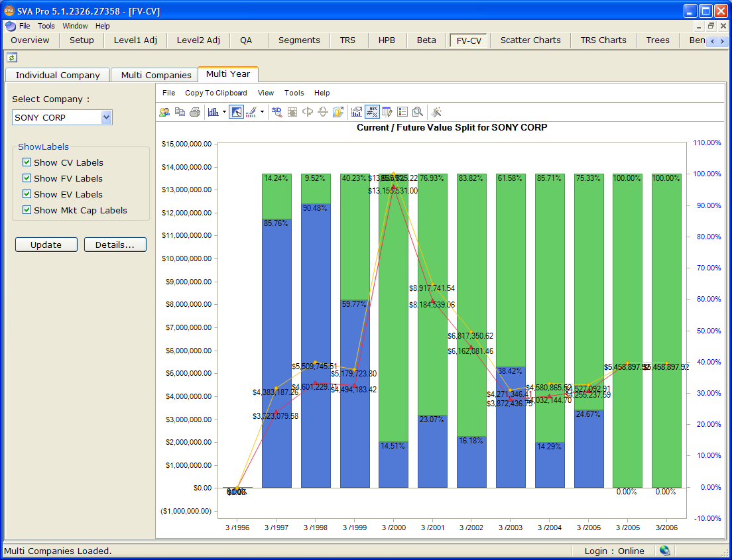This screenshot has height=560, width=732.
Task: Expand the chart gallery type dropdown arrow
Action: point(224,112)
